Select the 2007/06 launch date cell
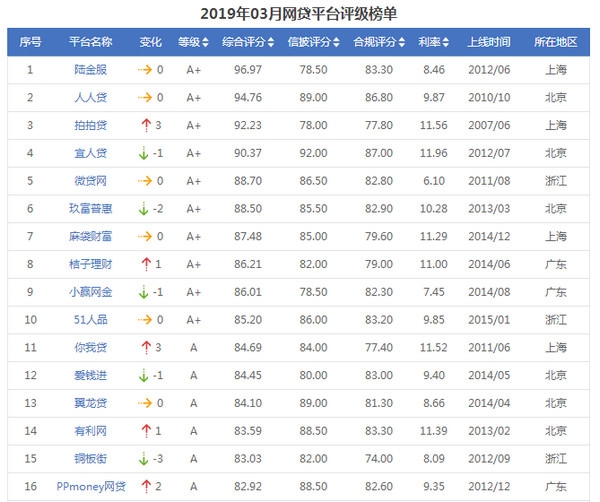The height and width of the screenshot is (502, 600). coord(489,125)
